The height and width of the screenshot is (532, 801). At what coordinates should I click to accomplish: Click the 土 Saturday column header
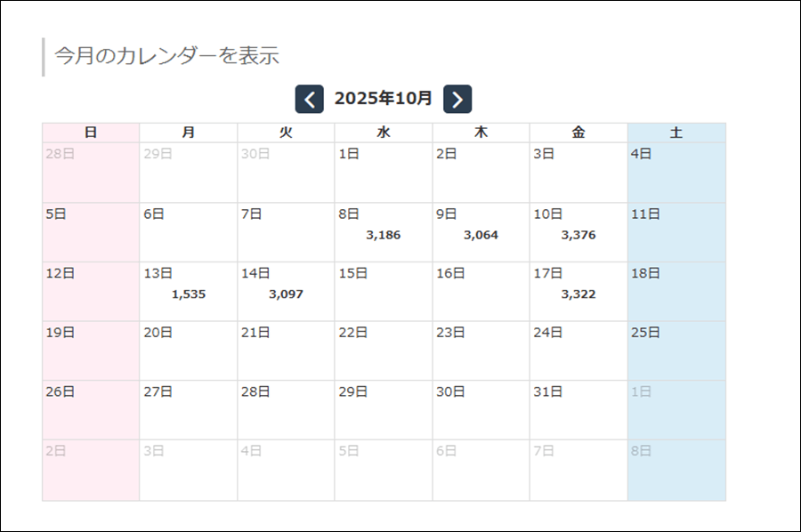tap(676, 133)
